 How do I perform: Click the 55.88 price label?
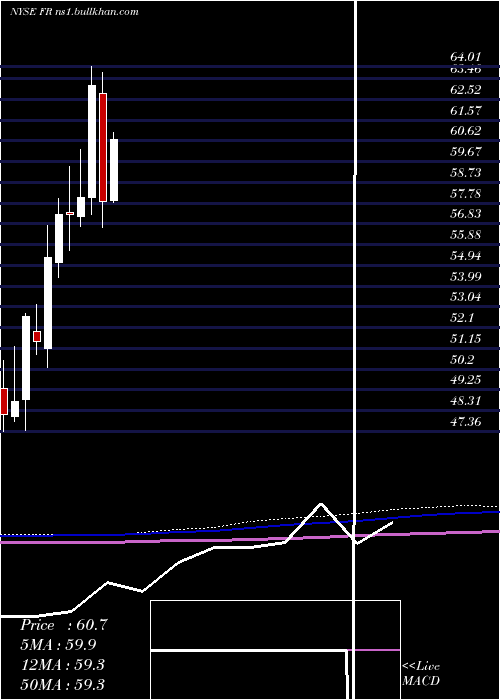[x=466, y=235]
